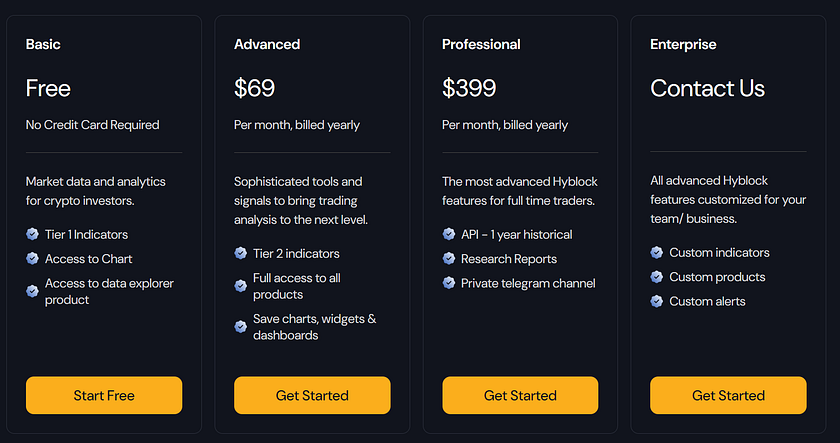
Task: Click the checkmark icon beside Custom indicators
Action: coord(657,252)
